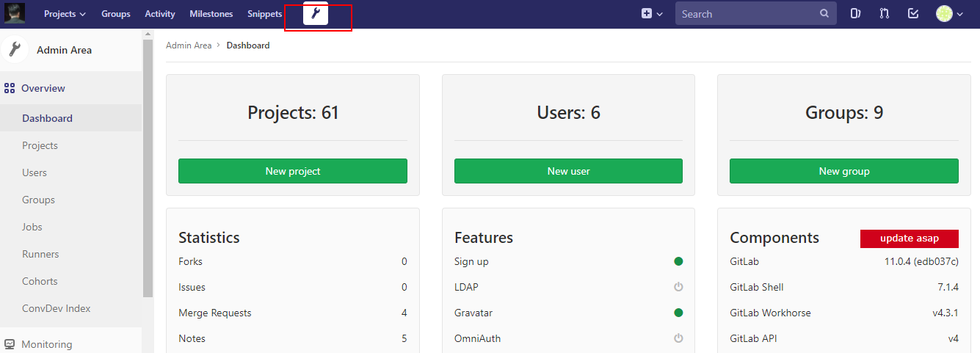This screenshot has width=980, height=353.
Task: Expand the Projects dropdown in navbar
Action: (65, 14)
